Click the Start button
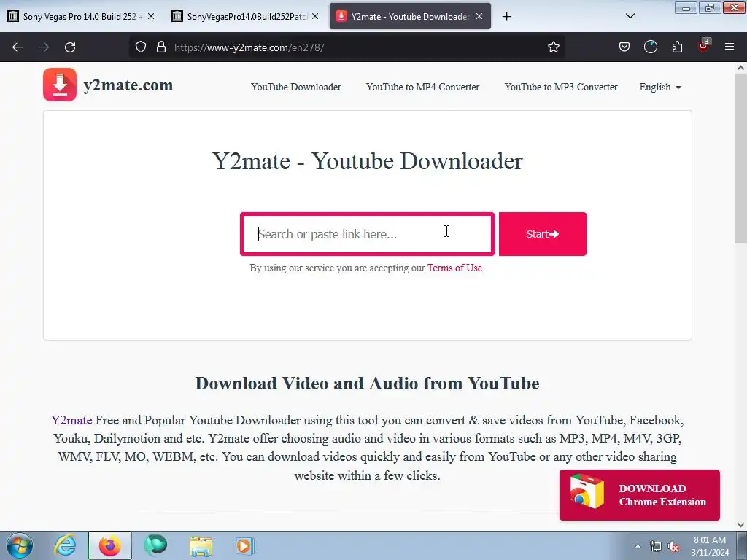The height and width of the screenshot is (560, 747). [542, 234]
